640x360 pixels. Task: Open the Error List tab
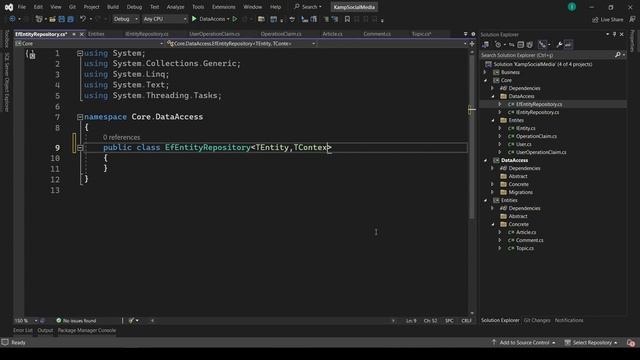click(x=22, y=331)
